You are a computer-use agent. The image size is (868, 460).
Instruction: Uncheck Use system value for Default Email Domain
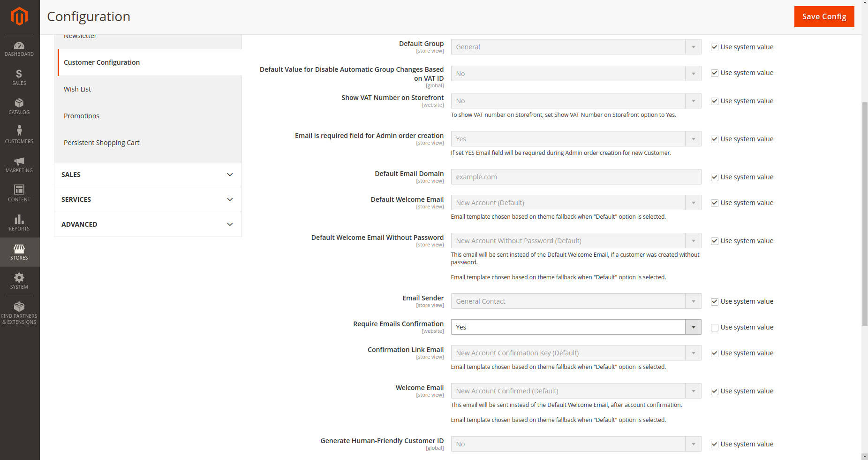(x=715, y=177)
